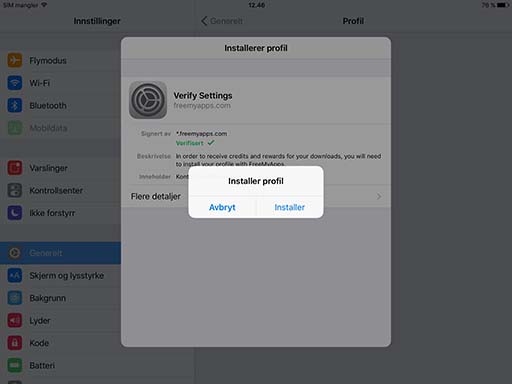512x384 pixels.
Task: Tap the green Verifisert label
Action: click(189, 143)
